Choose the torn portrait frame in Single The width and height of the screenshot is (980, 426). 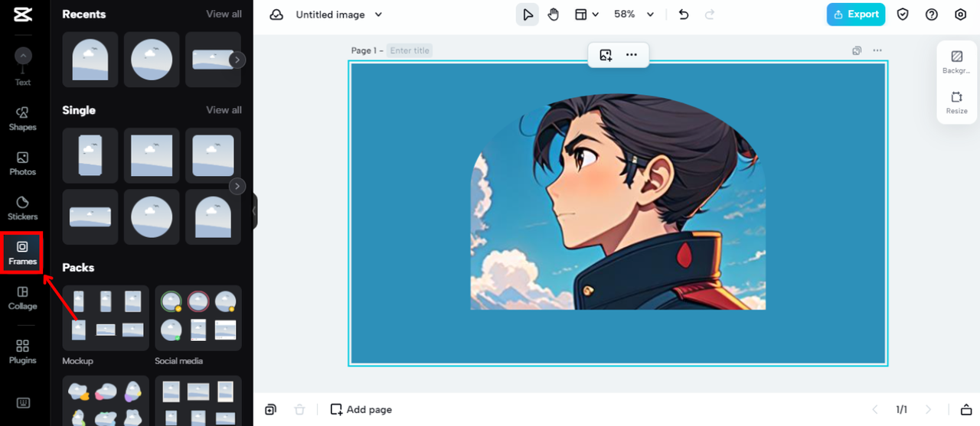[x=90, y=155]
